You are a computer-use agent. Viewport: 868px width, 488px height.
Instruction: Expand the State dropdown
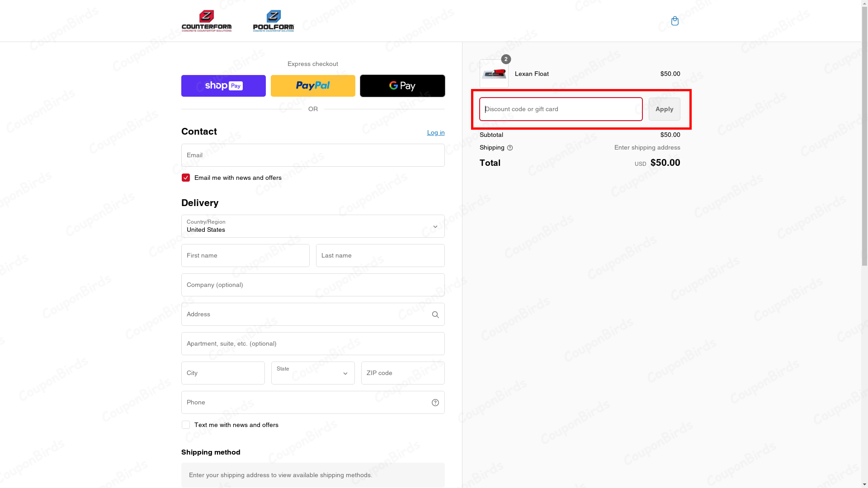click(x=313, y=373)
